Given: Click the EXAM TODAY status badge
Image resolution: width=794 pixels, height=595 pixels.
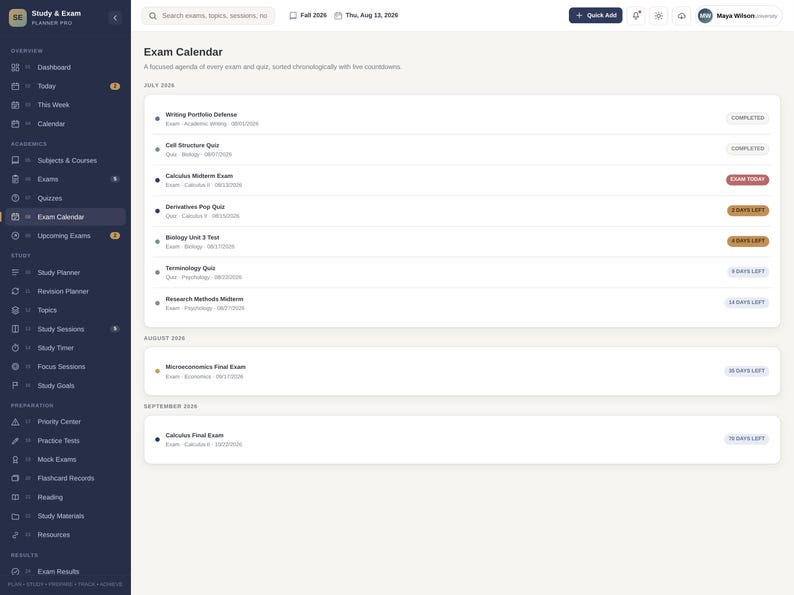Looking at the screenshot, I should click(x=747, y=179).
